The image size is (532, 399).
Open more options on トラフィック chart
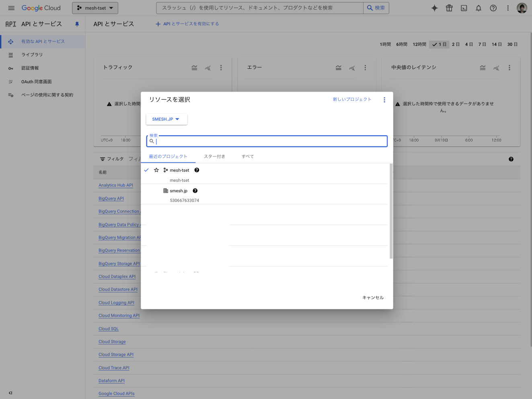tap(221, 68)
